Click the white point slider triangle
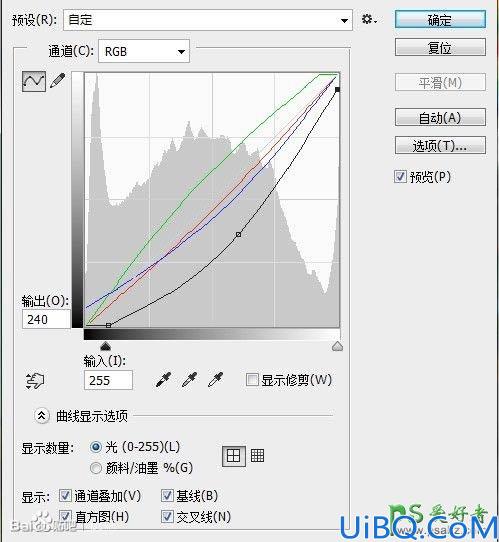Screen dimensions: 499x542 (x=337, y=346)
